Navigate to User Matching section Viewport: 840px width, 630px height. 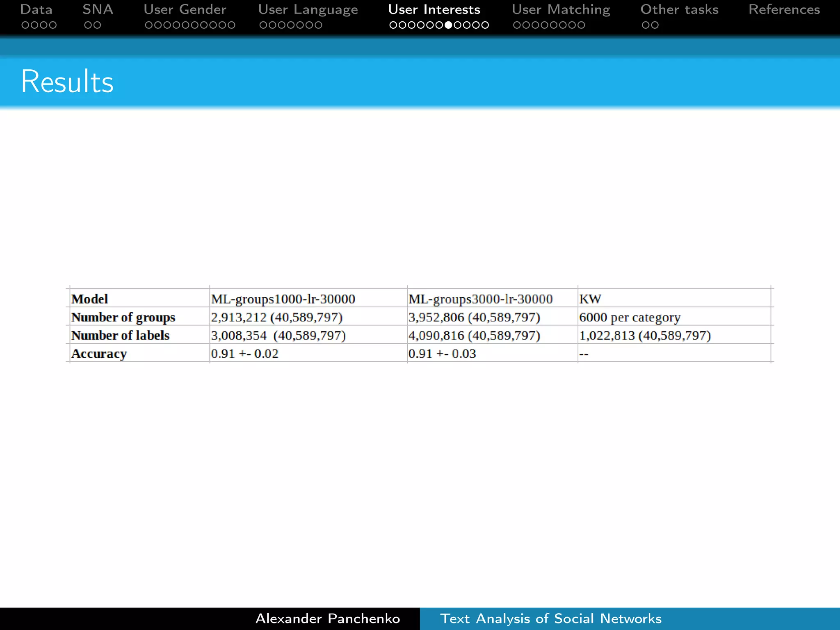561,9
